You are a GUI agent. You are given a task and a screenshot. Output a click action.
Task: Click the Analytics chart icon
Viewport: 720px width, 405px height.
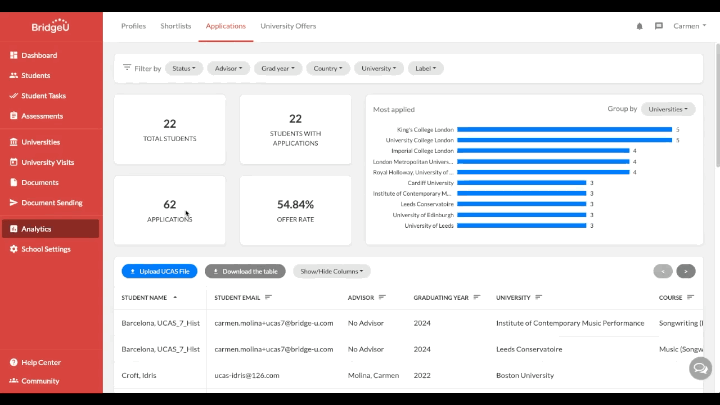[13, 229]
